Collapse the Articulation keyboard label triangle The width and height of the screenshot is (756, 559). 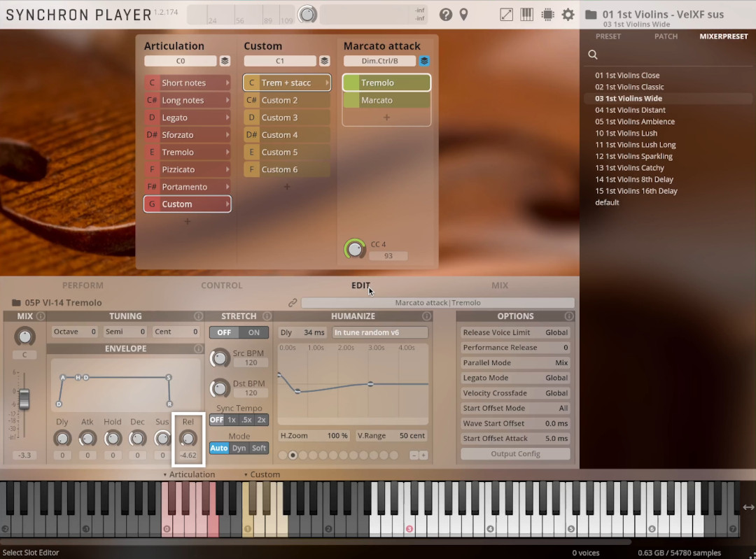point(165,474)
